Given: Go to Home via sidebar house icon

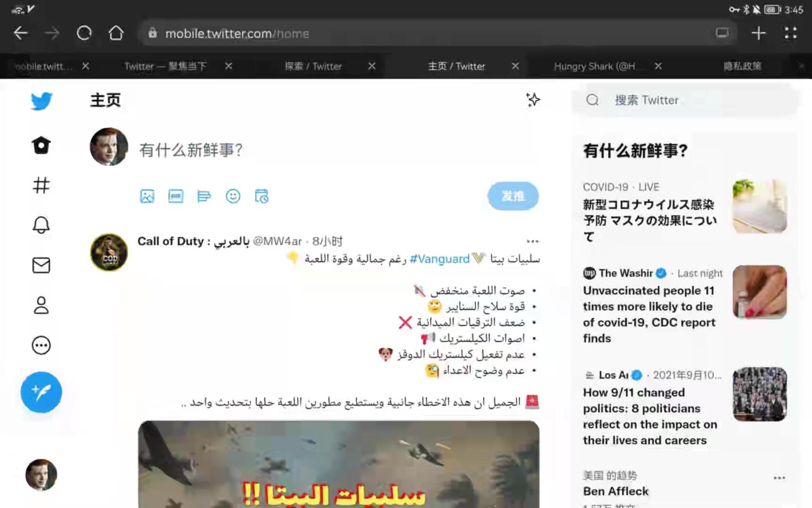Looking at the screenshot, I should 41,145.
